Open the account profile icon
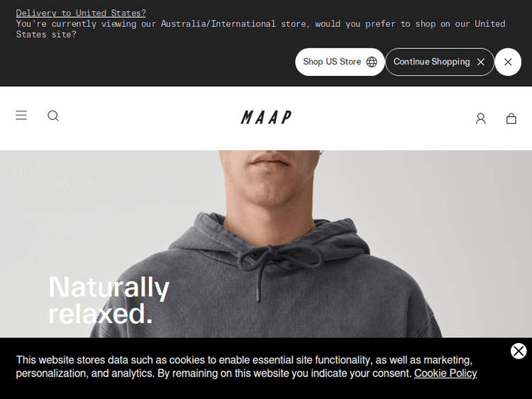Screen dimensions: 532x399 point(480,118)
